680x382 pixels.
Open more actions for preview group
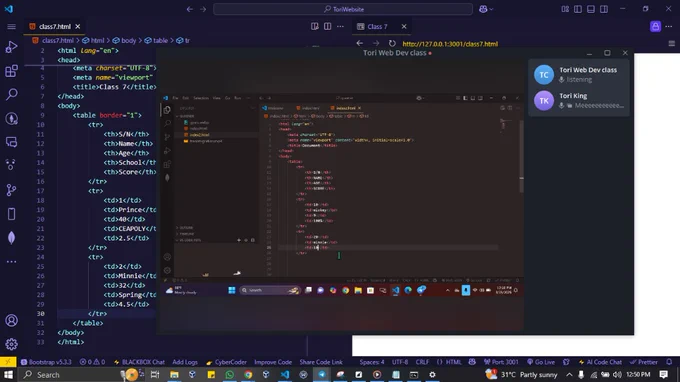[669, 26]
